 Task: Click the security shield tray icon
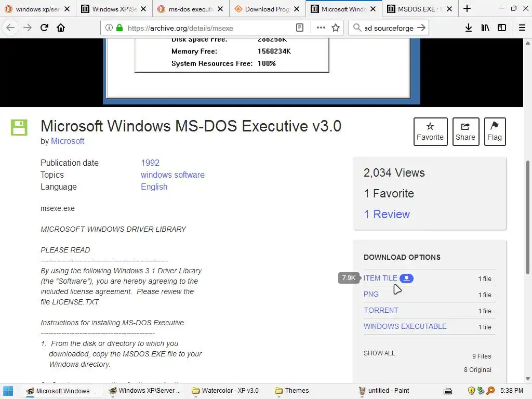pos(471,391)
